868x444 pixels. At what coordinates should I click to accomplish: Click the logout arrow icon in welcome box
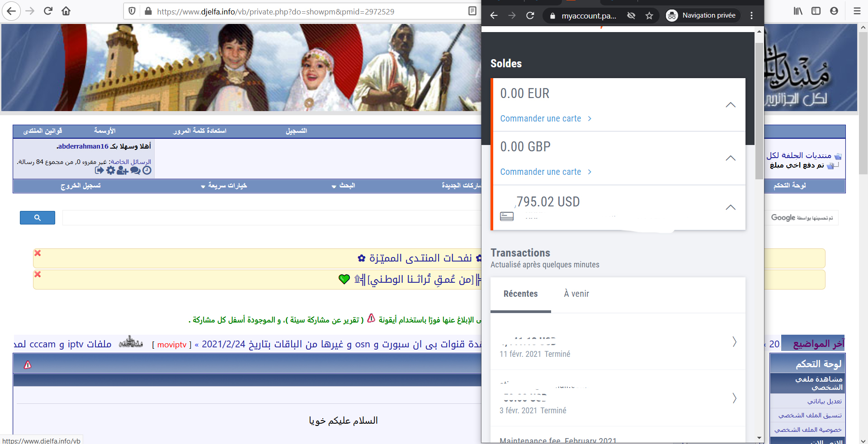(x=99, y=170)
